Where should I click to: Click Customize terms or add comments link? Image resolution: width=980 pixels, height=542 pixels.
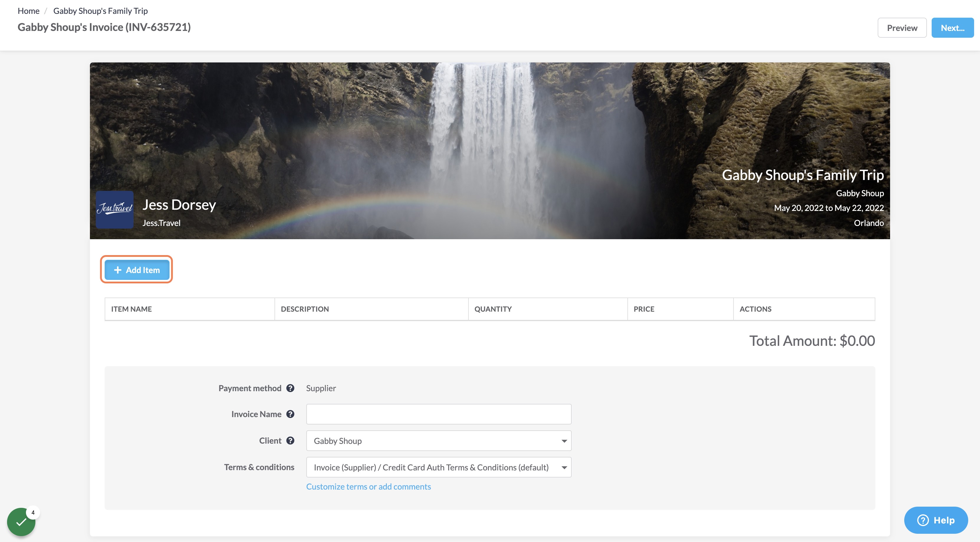click(368, 487)
